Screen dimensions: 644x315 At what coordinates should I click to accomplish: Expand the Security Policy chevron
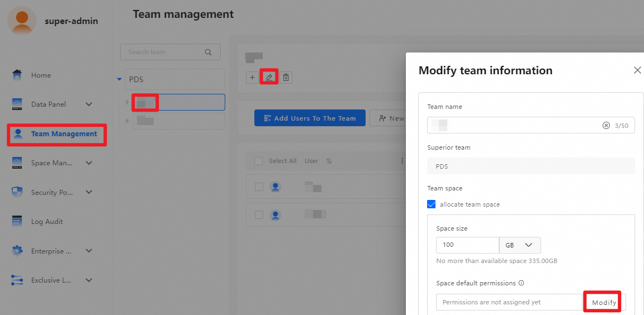89,192
